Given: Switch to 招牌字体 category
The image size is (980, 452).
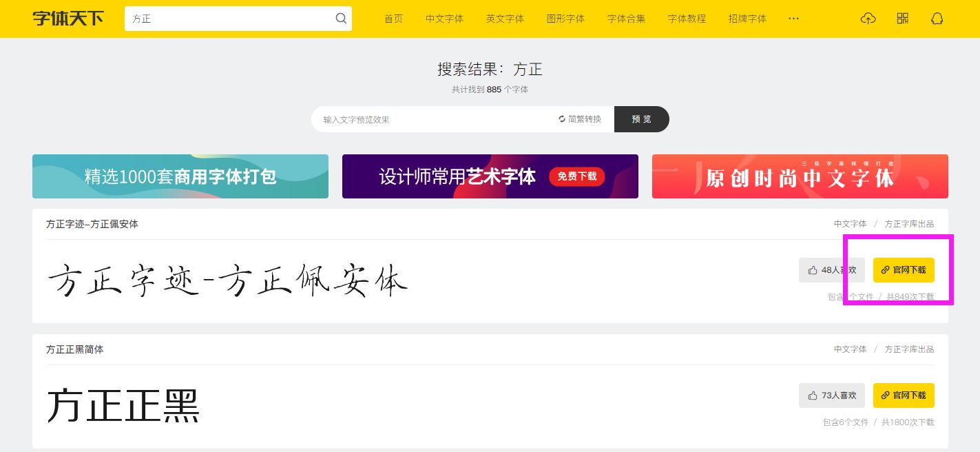Looking at the screenshot, I should coord(747,19).
